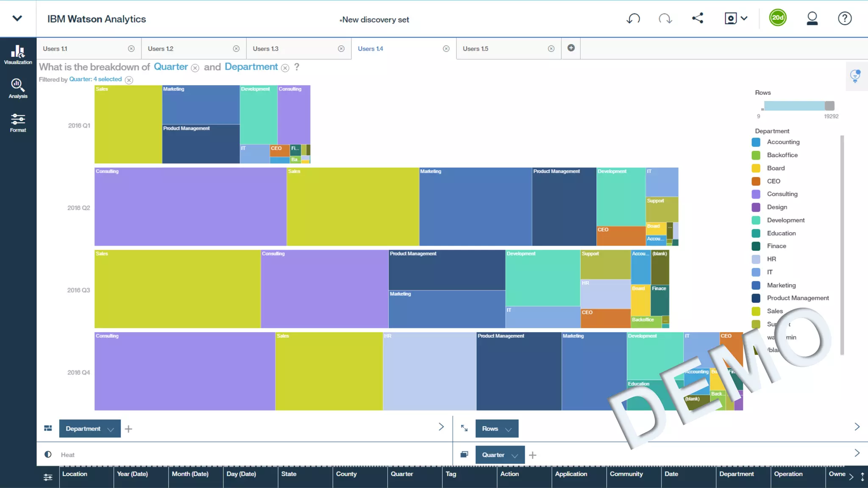Open the Format panel in sidebar
Image resolution: width=868 pixels, height=488 pixels.
[18, 122]
